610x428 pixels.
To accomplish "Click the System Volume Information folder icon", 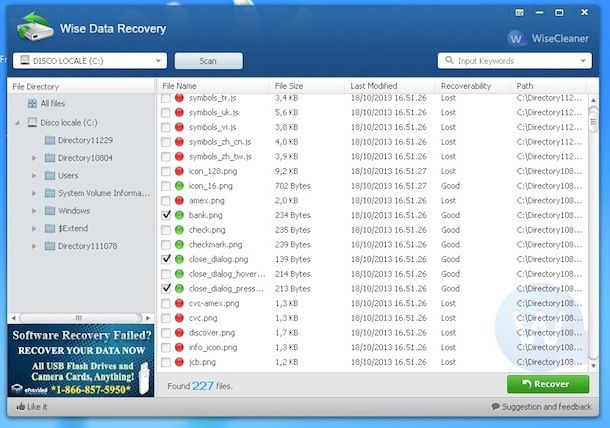I will tap(50, 193).
